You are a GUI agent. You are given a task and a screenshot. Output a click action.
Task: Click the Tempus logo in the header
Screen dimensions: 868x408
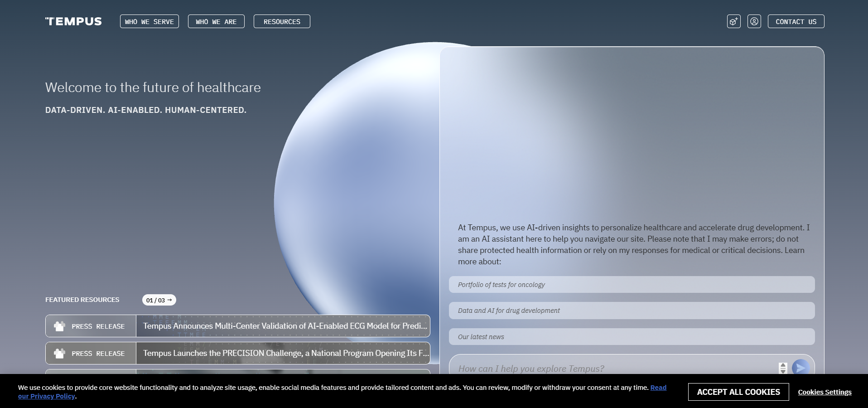(73, 21)
